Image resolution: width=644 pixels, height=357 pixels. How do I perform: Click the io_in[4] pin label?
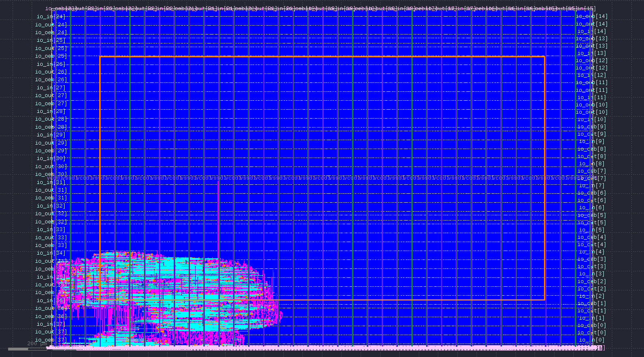[592, 252]
